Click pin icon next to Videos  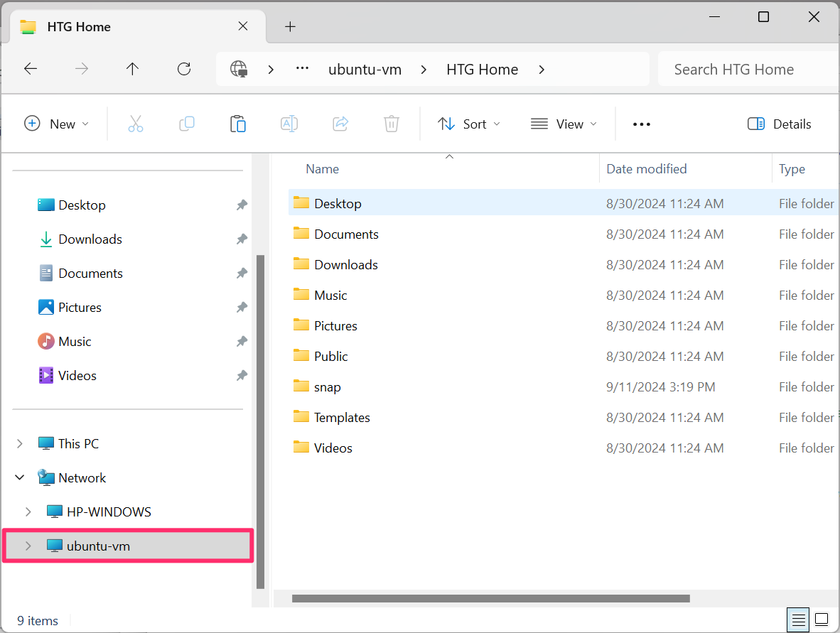(x=242, y=375)
